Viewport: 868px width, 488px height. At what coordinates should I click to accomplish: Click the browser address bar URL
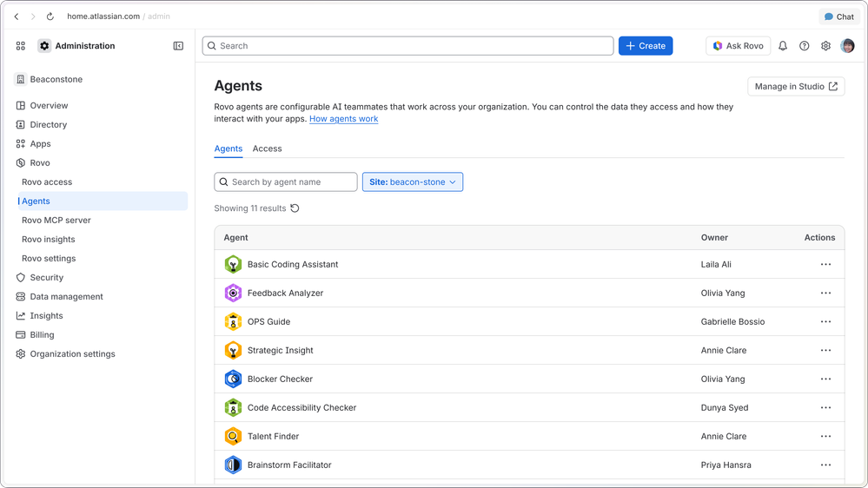pos(118,16)
